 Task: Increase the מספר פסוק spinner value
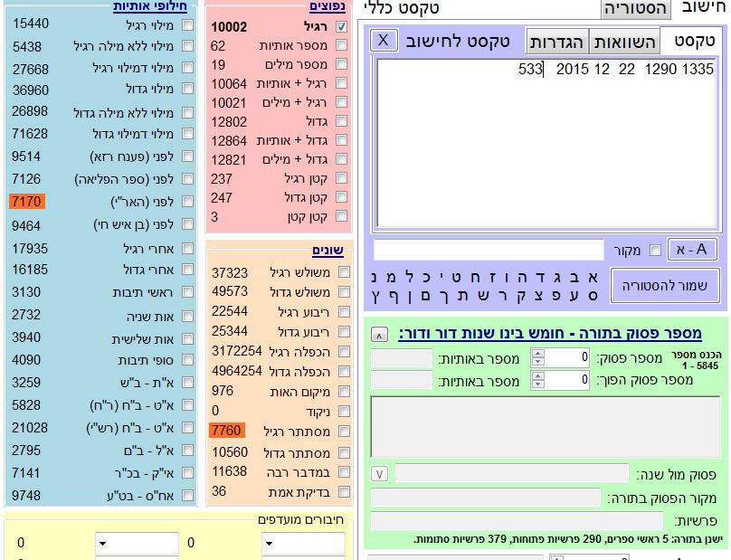[x=598, y=354]
